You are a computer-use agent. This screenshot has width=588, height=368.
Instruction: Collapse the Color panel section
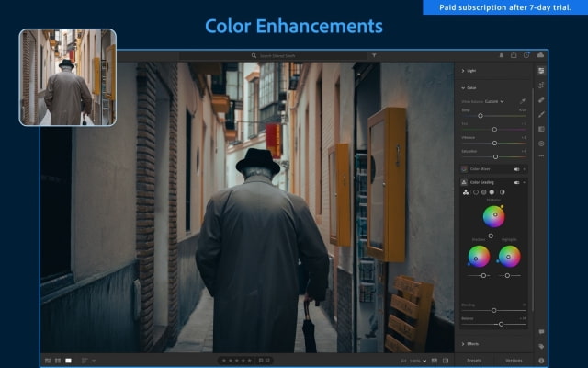point(470,88)
